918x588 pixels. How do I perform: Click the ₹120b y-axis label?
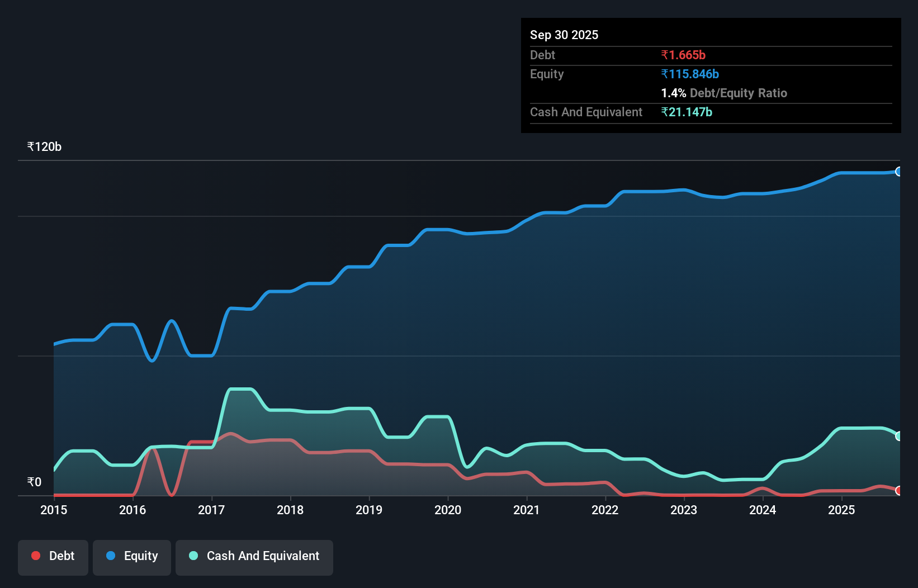click(x=45, y=147)
